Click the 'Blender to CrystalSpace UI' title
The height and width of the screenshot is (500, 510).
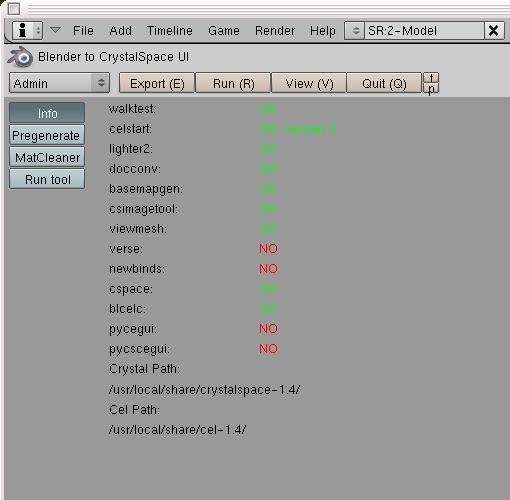[x=113, y=57]
